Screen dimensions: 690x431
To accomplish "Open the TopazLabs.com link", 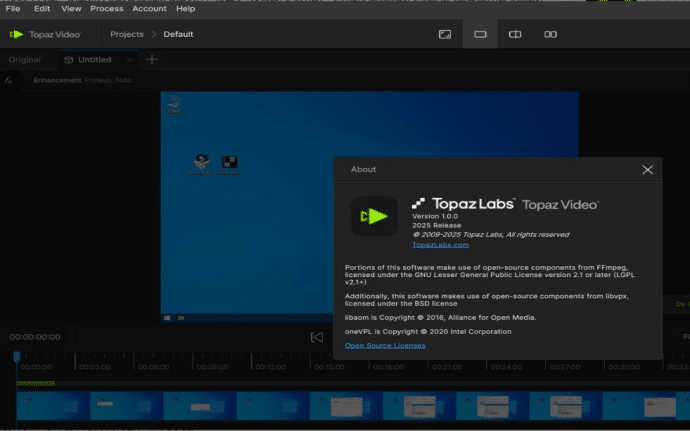I will (x=440, y=245).
